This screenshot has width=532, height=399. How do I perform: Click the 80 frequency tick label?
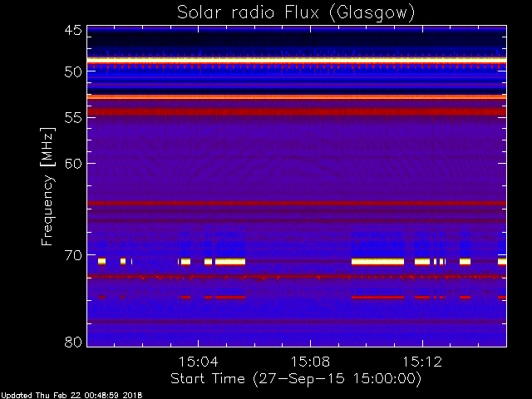tap(73, 342)
